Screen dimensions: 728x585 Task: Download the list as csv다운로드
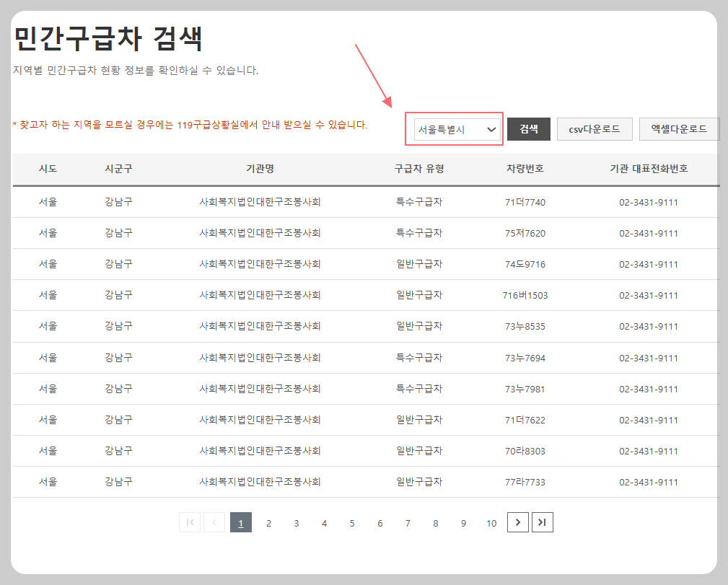click(x=595, y=129)
